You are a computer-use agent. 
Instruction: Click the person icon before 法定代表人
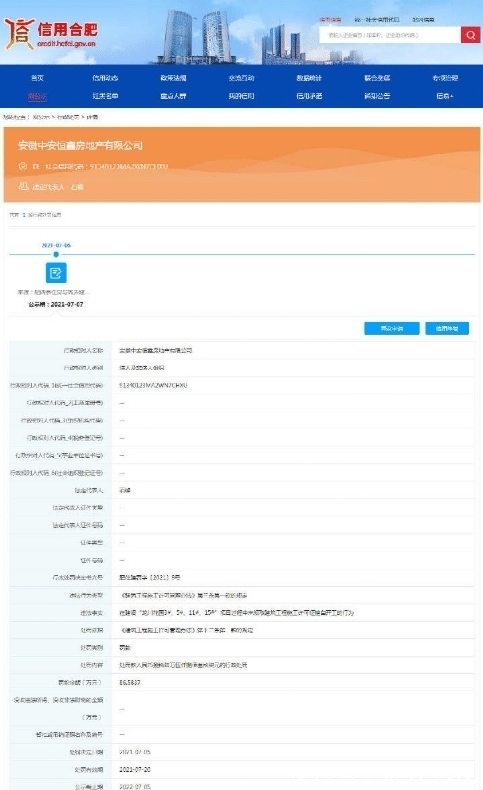(23, 186)
